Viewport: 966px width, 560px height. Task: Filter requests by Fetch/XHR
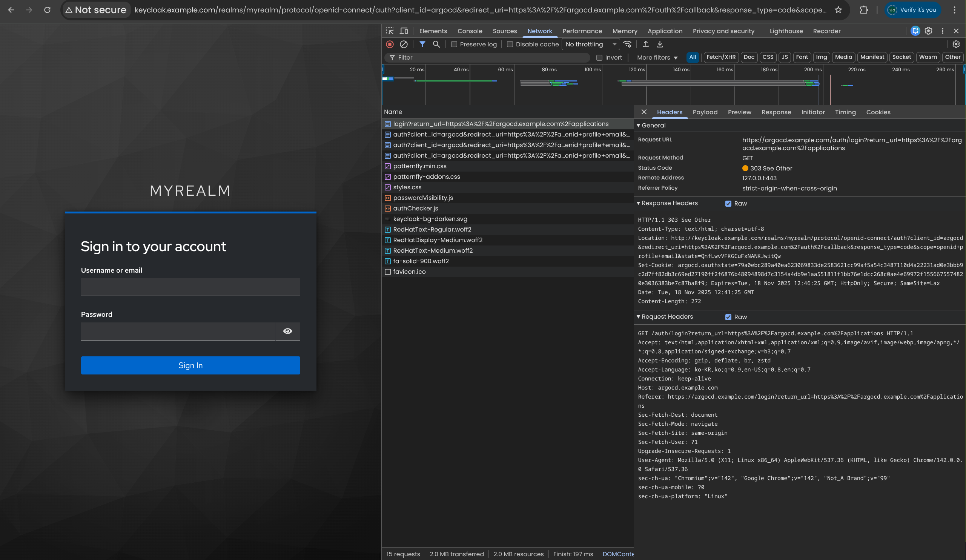721,57
